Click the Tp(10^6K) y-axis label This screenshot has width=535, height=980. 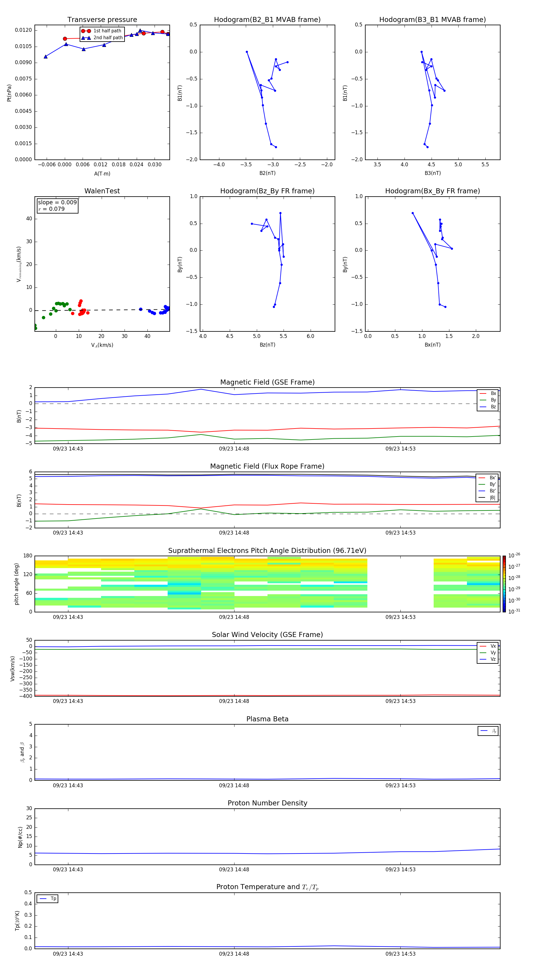tap(17, 921)
